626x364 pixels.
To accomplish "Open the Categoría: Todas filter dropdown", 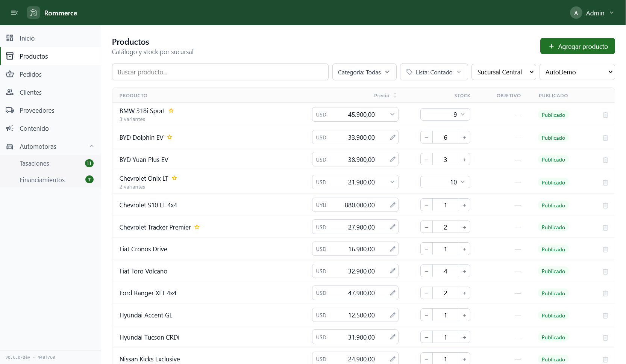I will click(x=364, y=72).
